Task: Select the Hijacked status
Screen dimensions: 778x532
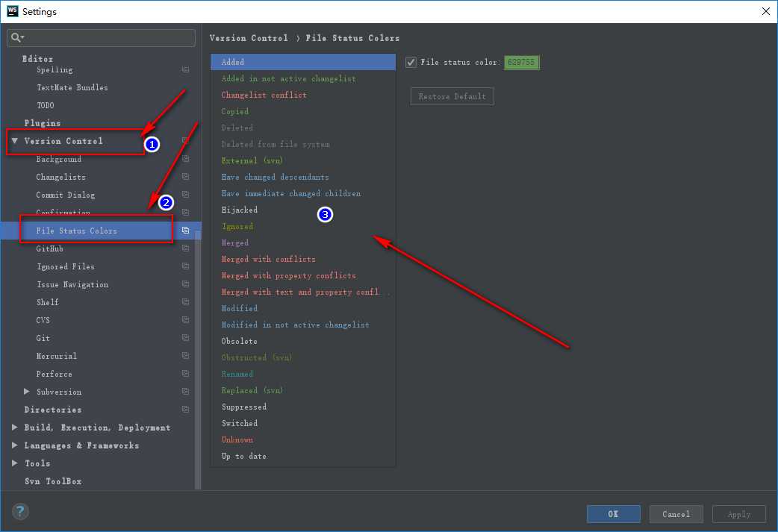Action: [303, 210]
